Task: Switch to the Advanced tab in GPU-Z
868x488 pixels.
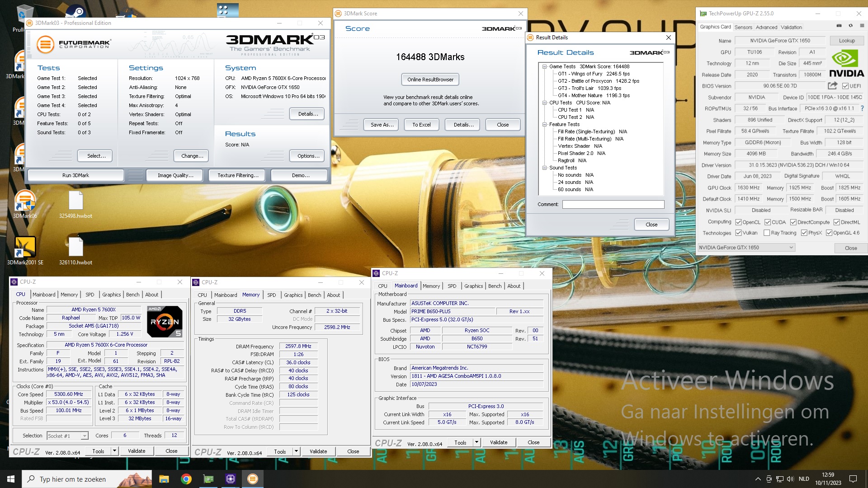Action: tap(766, 27)
